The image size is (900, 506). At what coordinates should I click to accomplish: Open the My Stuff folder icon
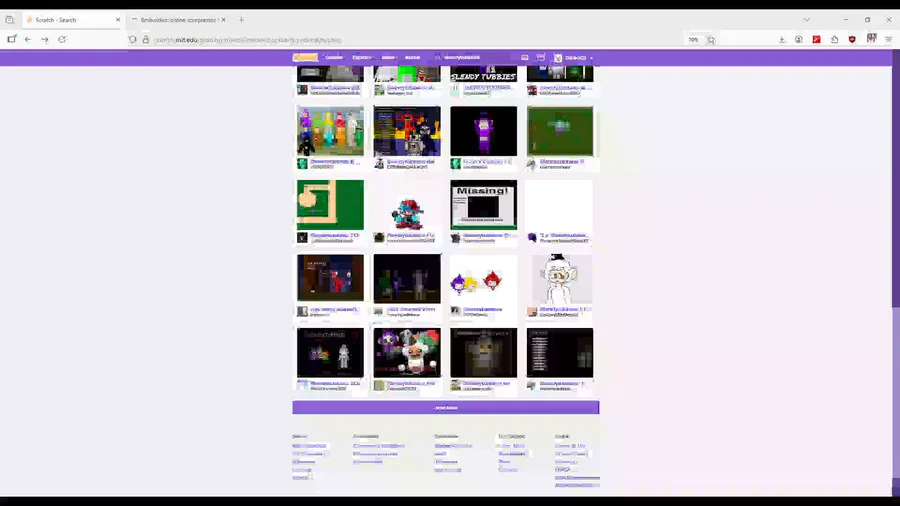pos(541,57)
